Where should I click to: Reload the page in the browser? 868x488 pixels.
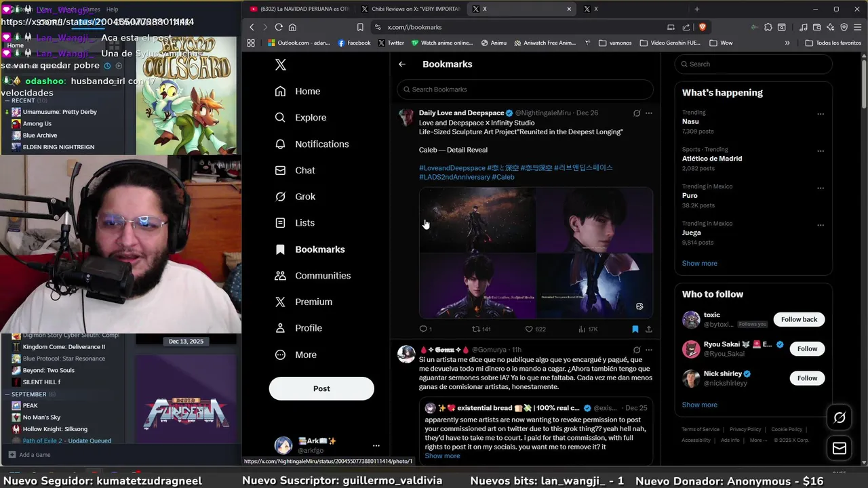point(279,27)
